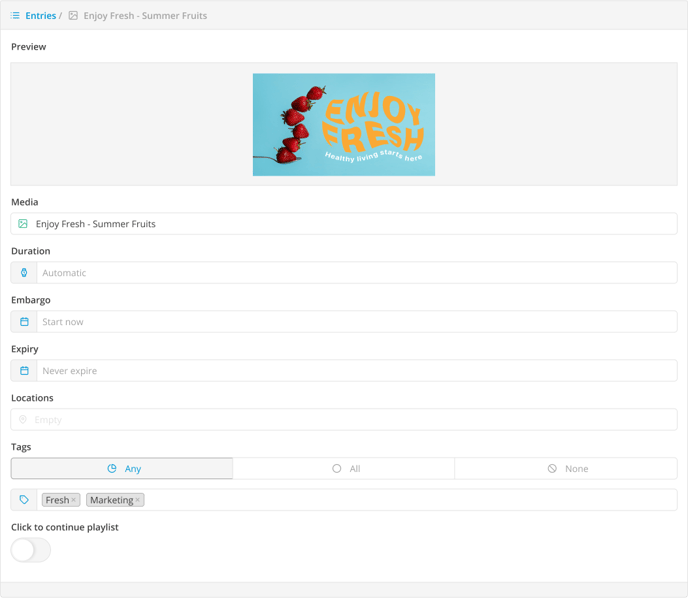688x598 pixels.
Task: Focus the Expiry input showing Never expire
Action: [x=356, y=371]
